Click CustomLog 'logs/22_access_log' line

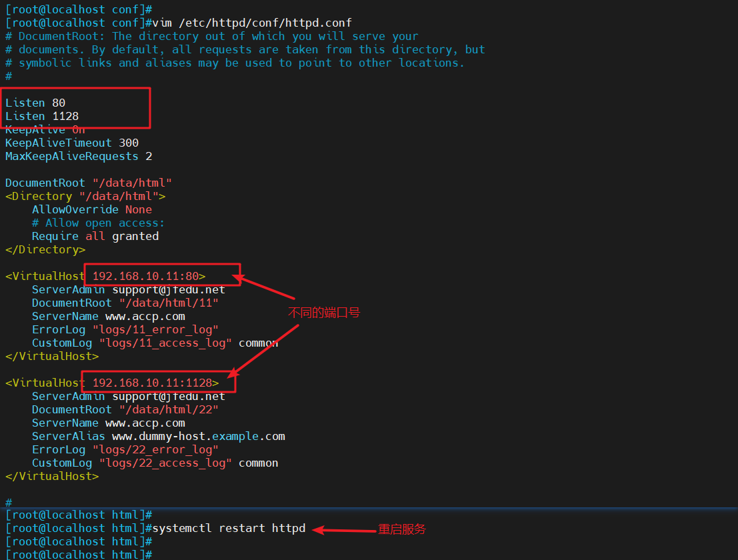155,463
